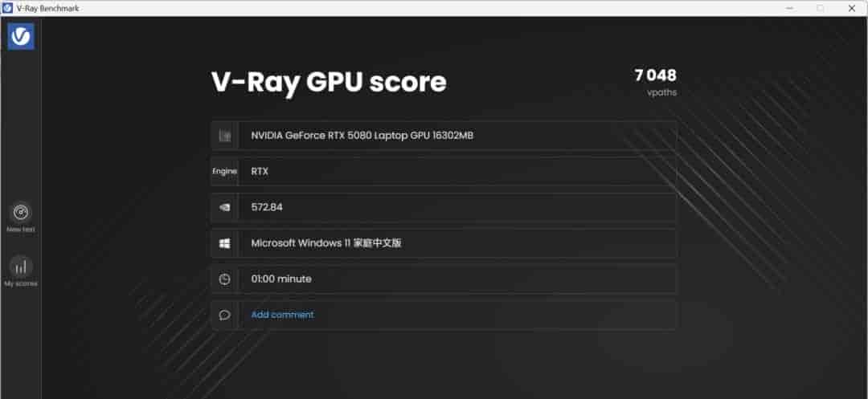Click the Windows logo icon in the OS row

[x=224, y=243]
